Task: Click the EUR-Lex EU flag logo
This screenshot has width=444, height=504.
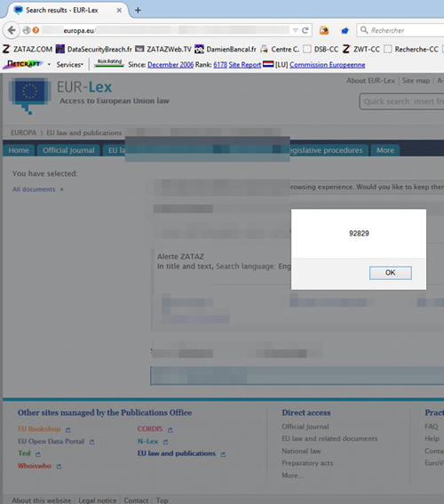Action: [x=29, y=95]
